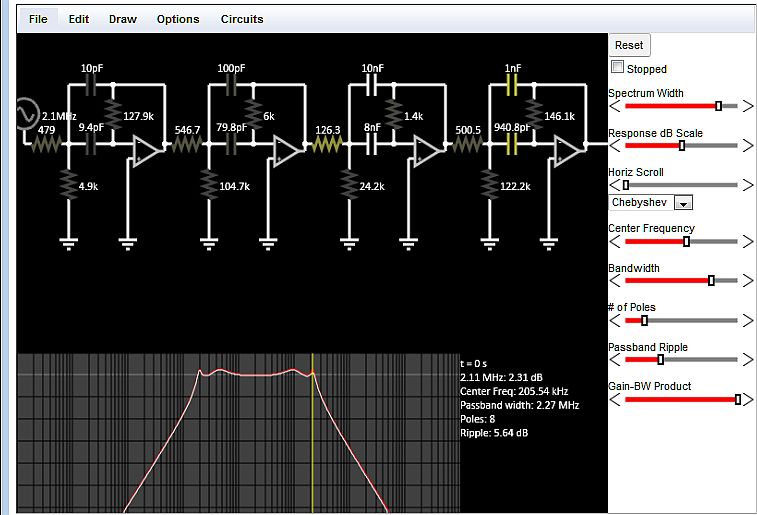
Task: Select the 4.9k resistor to ground
Action: (69, 185)
